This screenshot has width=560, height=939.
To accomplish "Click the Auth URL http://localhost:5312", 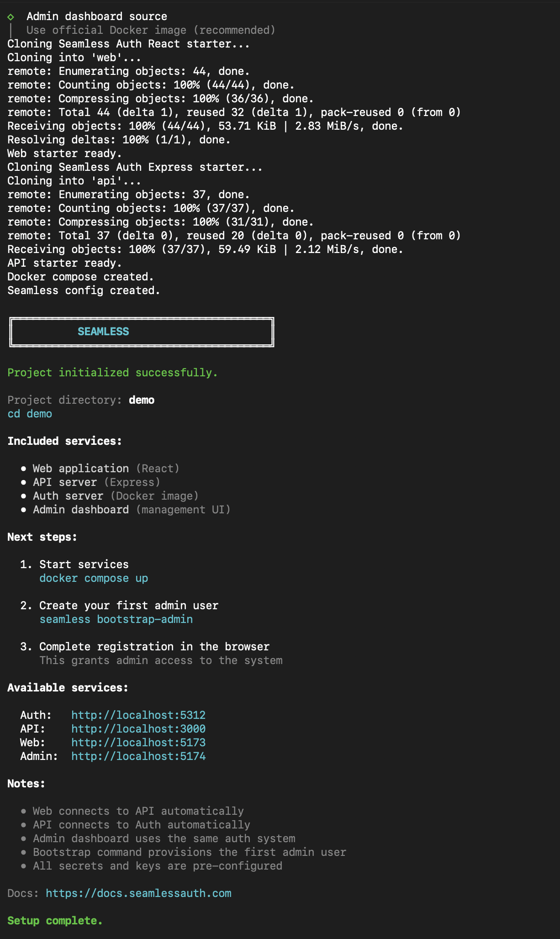I will point(138,715).
